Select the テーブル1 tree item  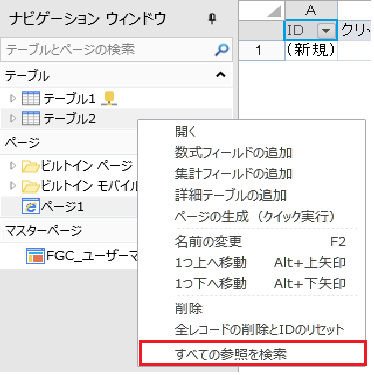69,99
